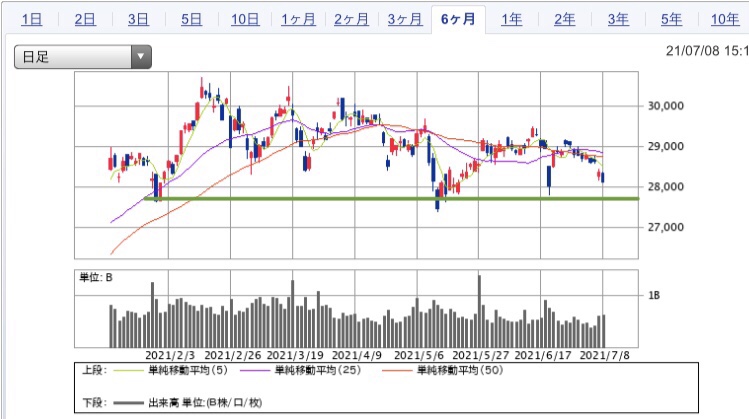The width and height of the screenshot is (749, 419).
Task: Click the 単純移動平均(25) legend entry
Action: (x=318, y=370)
